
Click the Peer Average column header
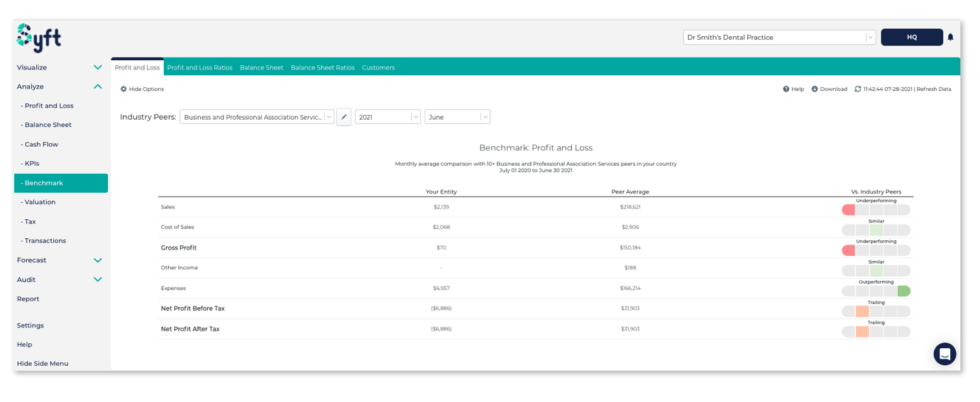[x=630, y=192]
